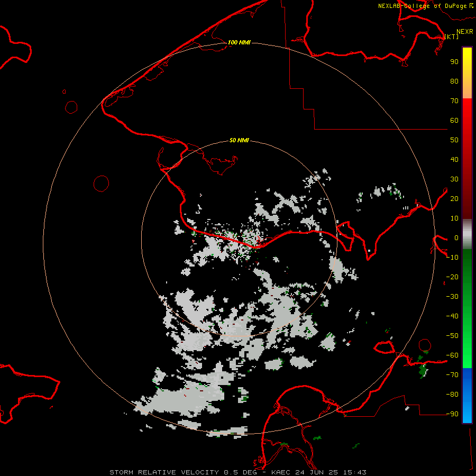The image size is (476, 476).
Task: Click the -80 value on velocity scale
Action: [452, 395]
